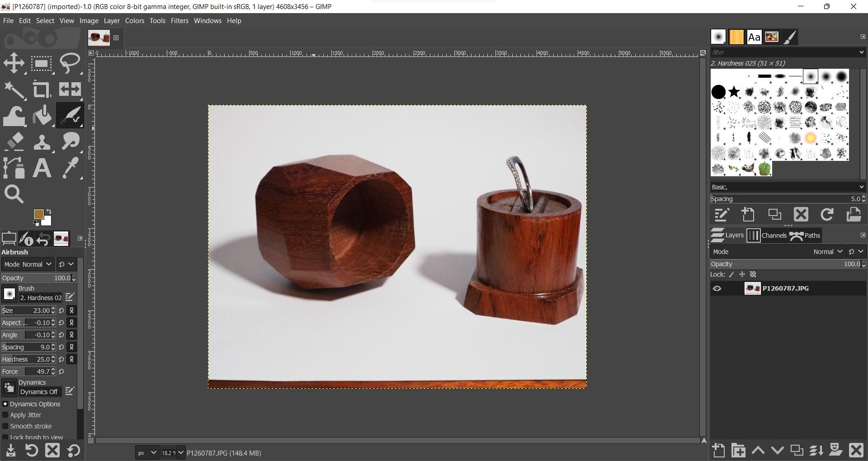
Task: Select the Crop tool
Action: point(42,89)
